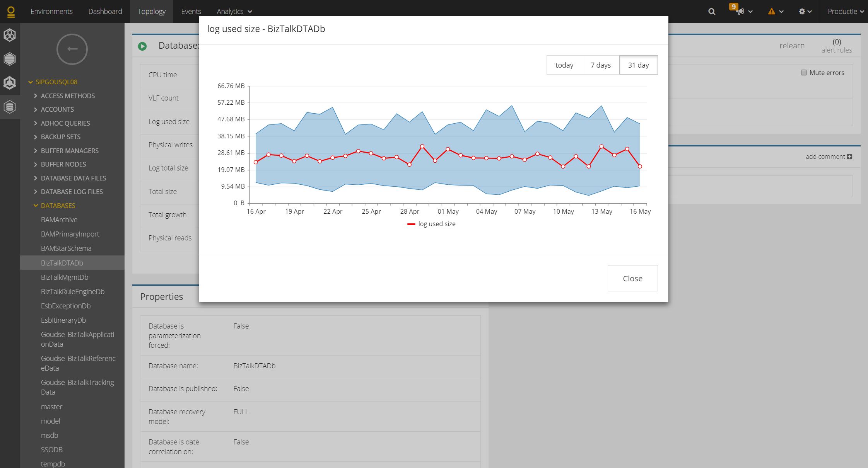The height and width of the screenshot is (468, 868).
Task: Switch chart range to today
Action: (564, 65)
